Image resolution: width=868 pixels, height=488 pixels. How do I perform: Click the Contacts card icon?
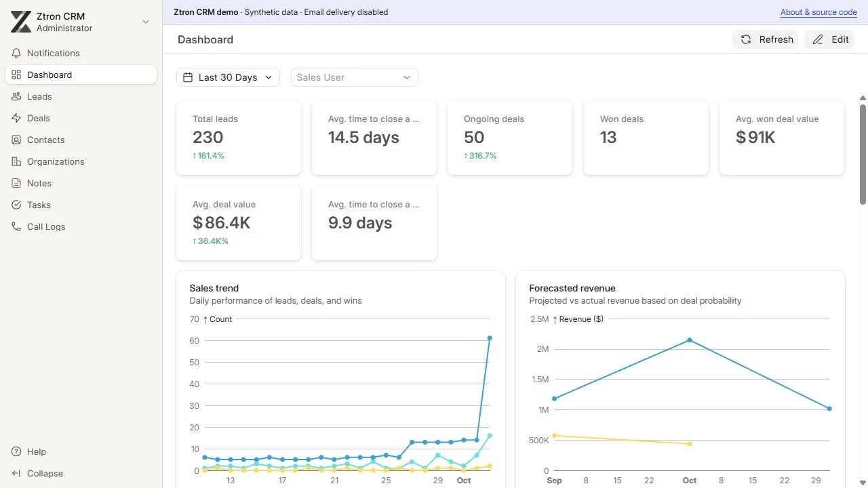(x=16, y=140)
